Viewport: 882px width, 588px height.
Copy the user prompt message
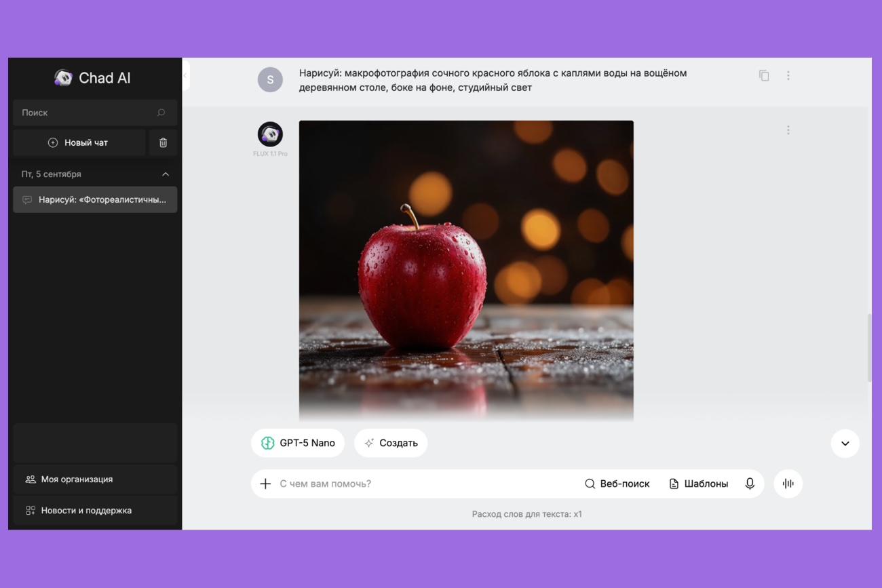pos(764,75)
